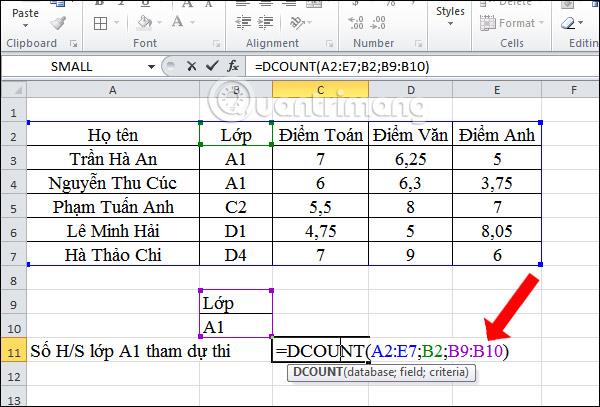The width and height of the screenshot is (600, 407).
Task: Open Number dialog launcher
Action: 418,44
